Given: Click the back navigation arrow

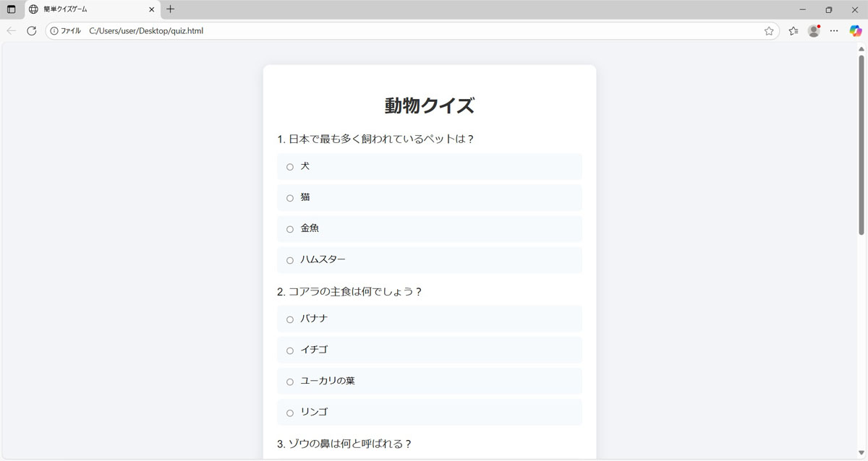Looking at the screenshot, I should pyautogui.click(x=11, y=31).
